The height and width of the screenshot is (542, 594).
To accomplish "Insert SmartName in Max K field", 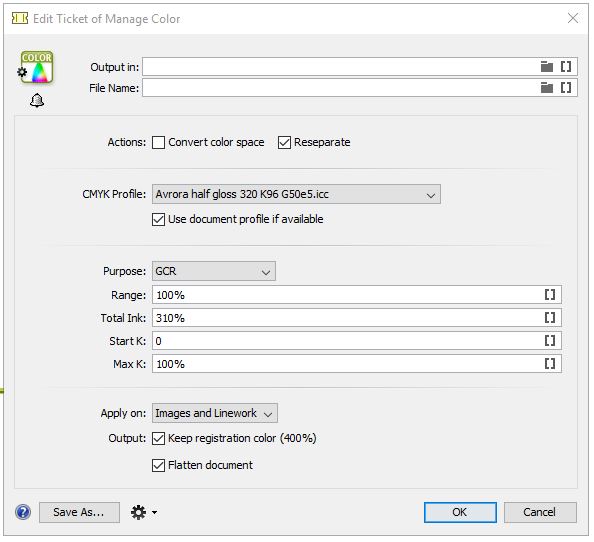I will pos(550,364).
